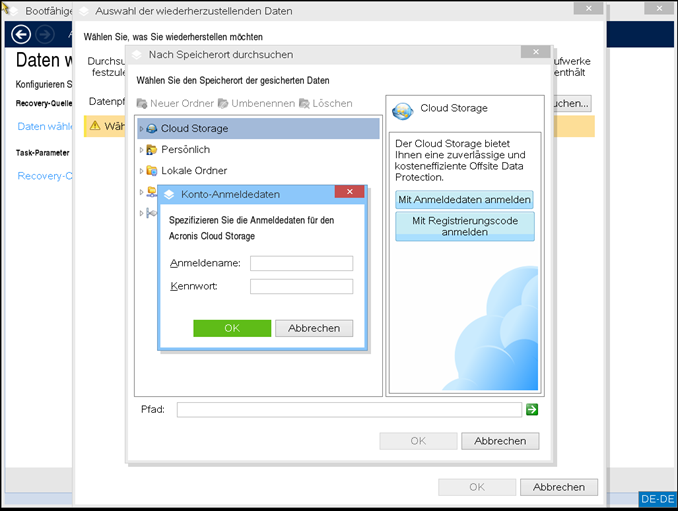The image size is (678, 511).
Task: Confirm credentials with green OK button
Action: click(232, 328)
